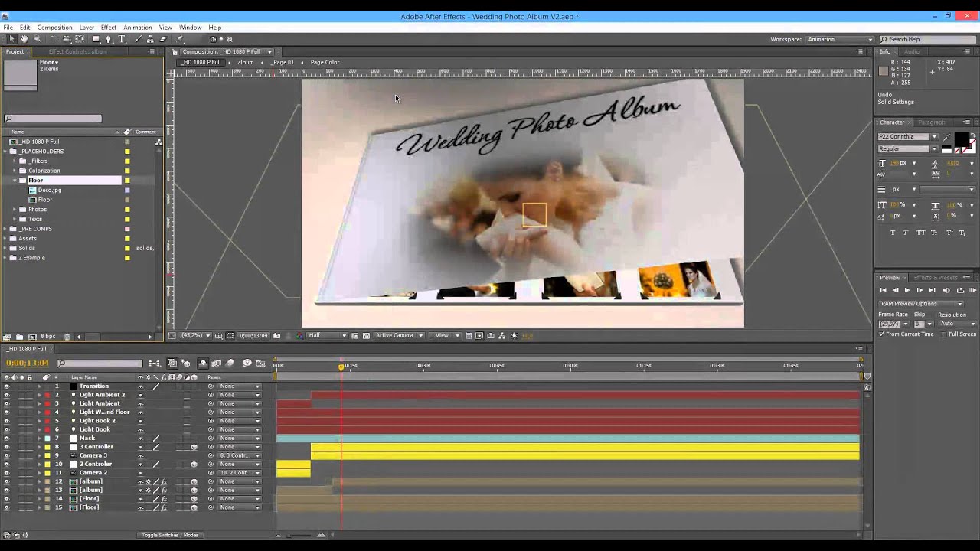Open the 1 View layout dropdown
The height and width of the screenshot is (551, 980).
coord(444,335)
